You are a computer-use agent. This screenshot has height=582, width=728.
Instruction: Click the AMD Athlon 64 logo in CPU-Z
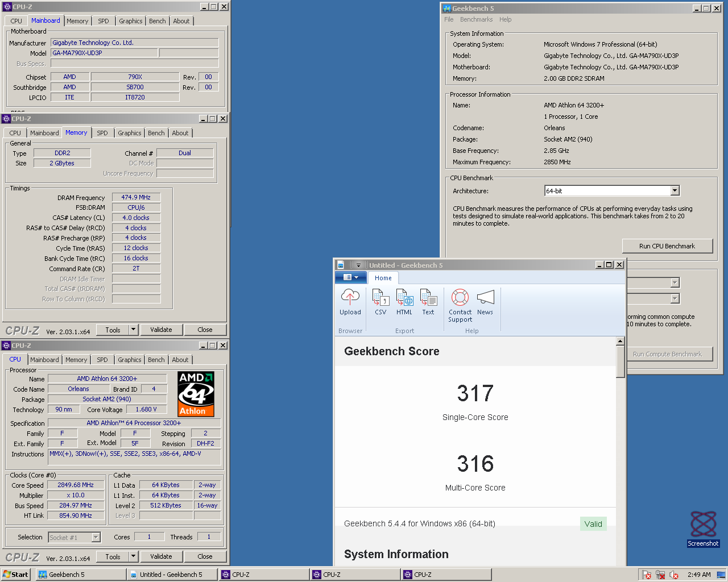196,394
